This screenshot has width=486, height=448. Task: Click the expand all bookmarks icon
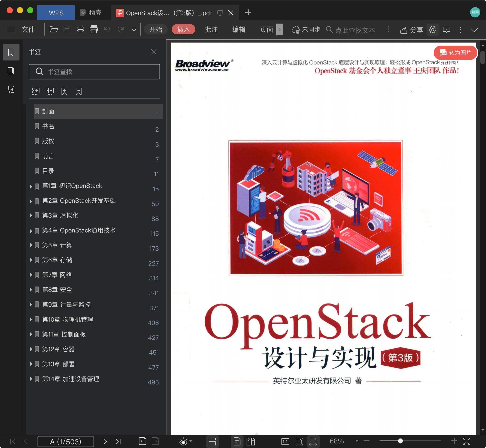[36, 91]
